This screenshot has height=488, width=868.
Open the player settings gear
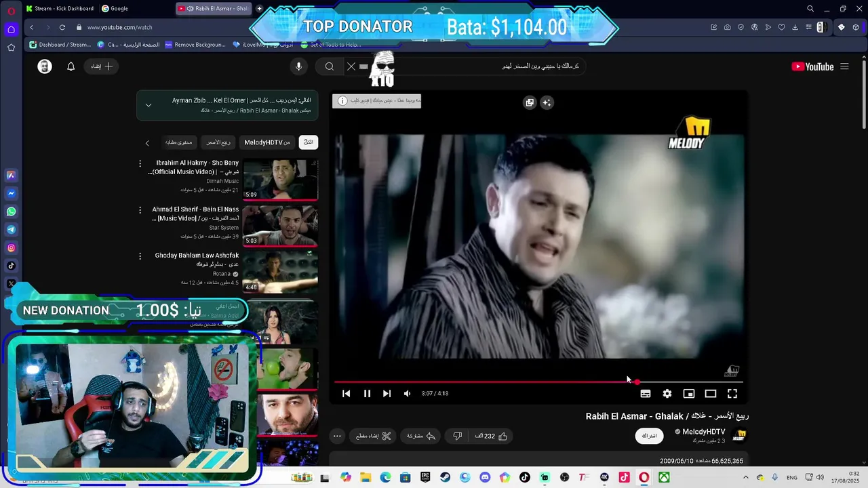pyautogui.click(x=667, y=393)
